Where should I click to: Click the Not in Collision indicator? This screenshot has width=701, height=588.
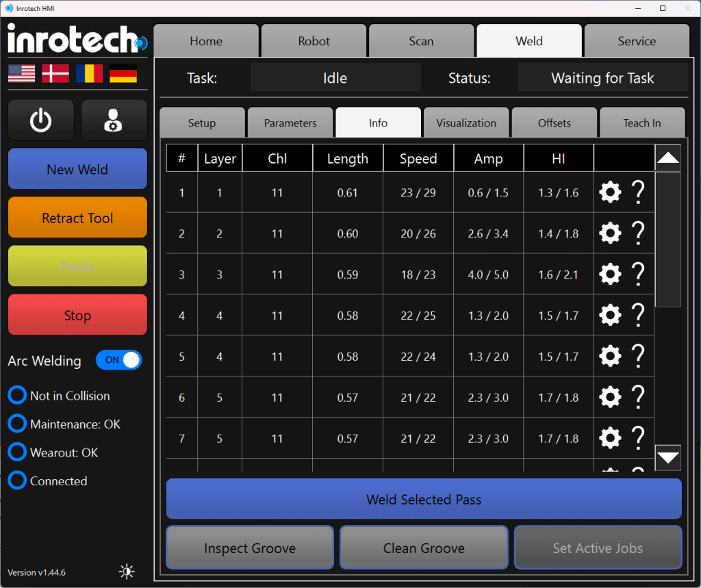click(17, 396)
